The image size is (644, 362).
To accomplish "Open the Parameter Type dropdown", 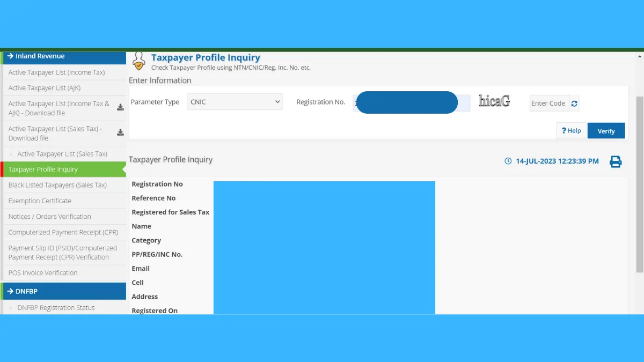I will pos(235,102).
